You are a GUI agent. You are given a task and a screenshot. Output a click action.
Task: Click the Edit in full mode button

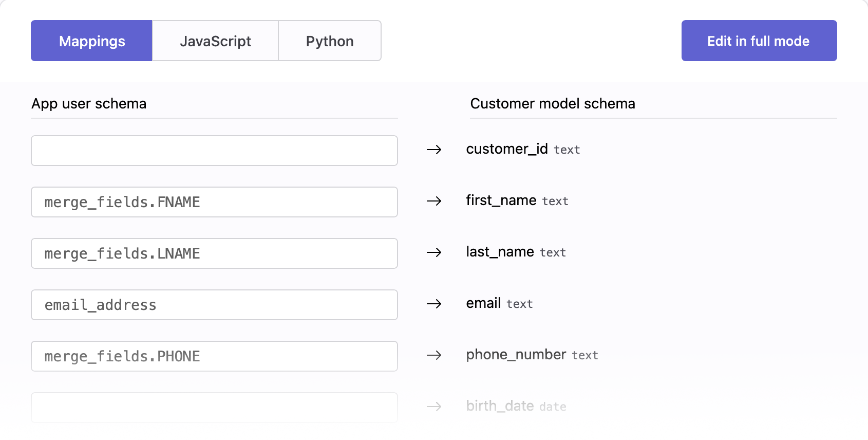click(759, 41)
